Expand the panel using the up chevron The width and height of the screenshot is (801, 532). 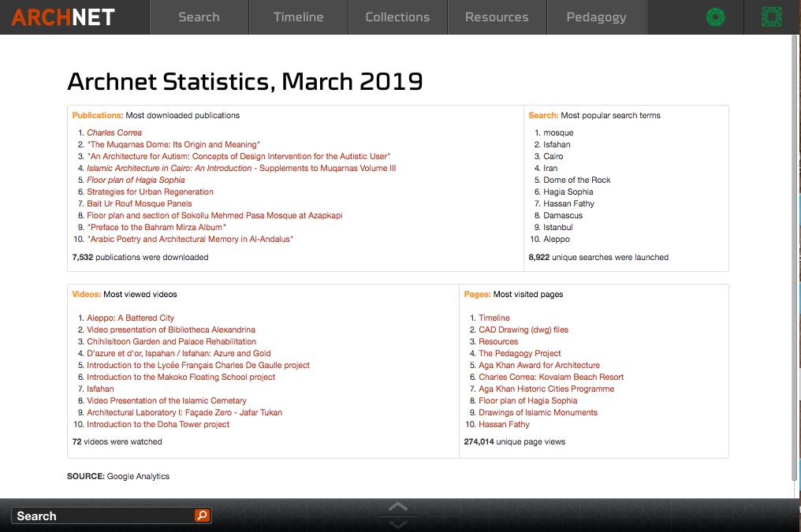(x=397, y=507)
